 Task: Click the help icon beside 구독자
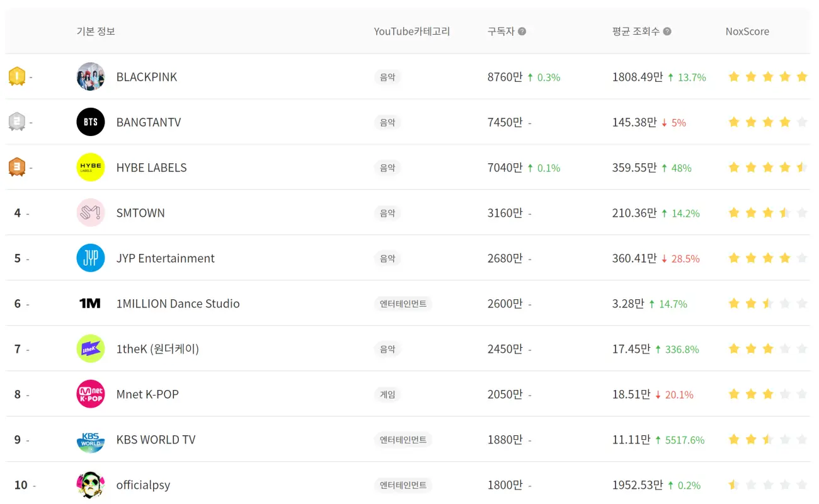click(522, 31)
